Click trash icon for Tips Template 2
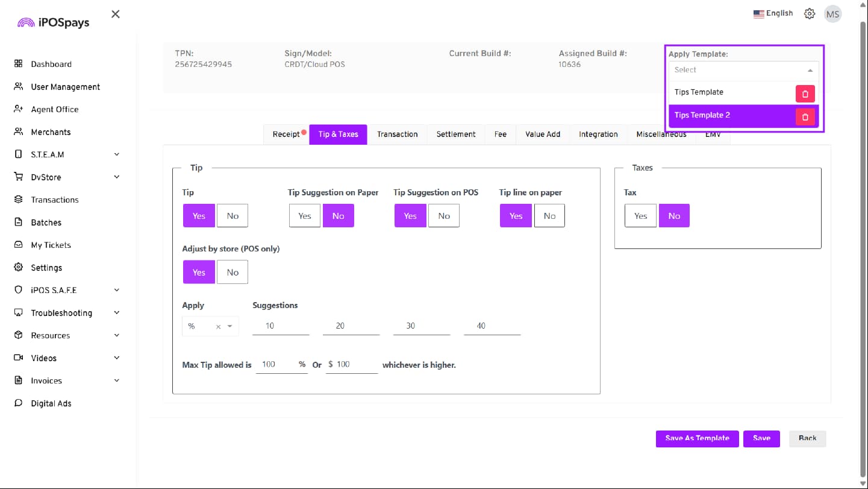 click(805, 117)
